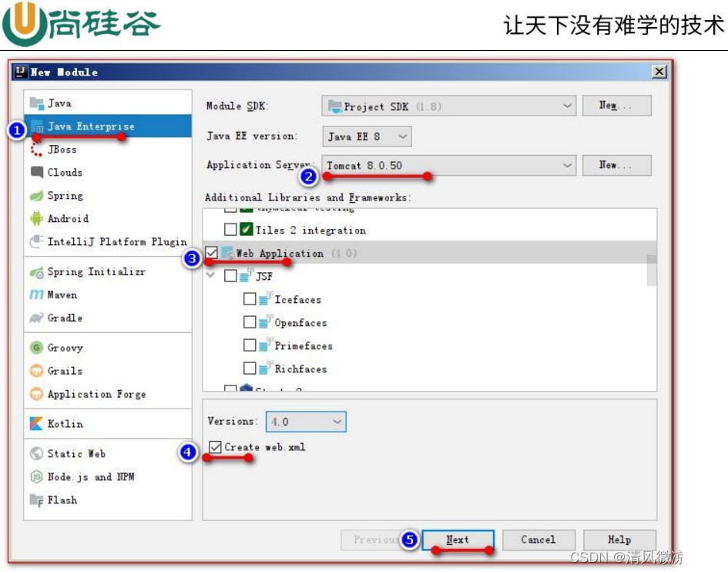Tick the JSF checkbox
The height and width of the screenshot is (572, 728).
pyautogui.click(x=230, y=276)
